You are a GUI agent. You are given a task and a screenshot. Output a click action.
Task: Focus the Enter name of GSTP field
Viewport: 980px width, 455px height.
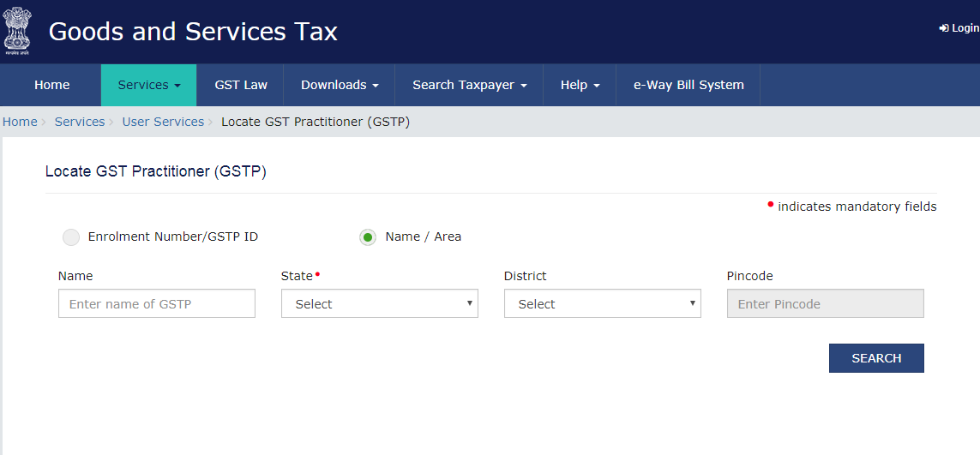(x=157, y=303)
